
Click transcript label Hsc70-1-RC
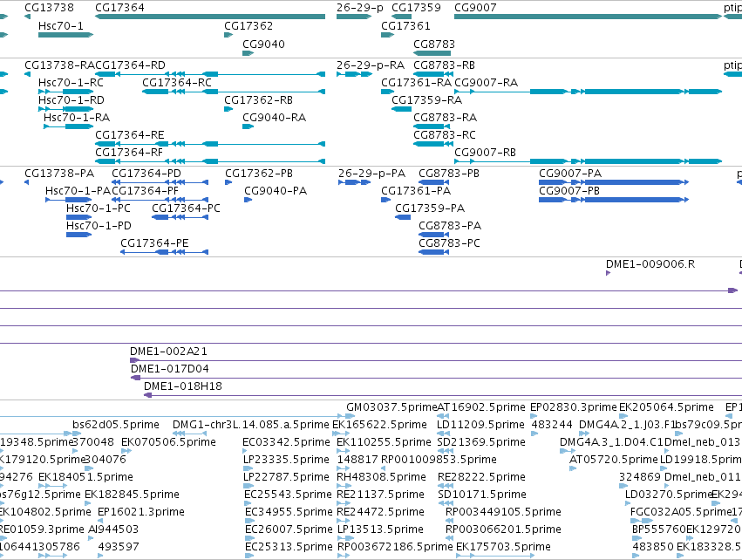(71, 82)
